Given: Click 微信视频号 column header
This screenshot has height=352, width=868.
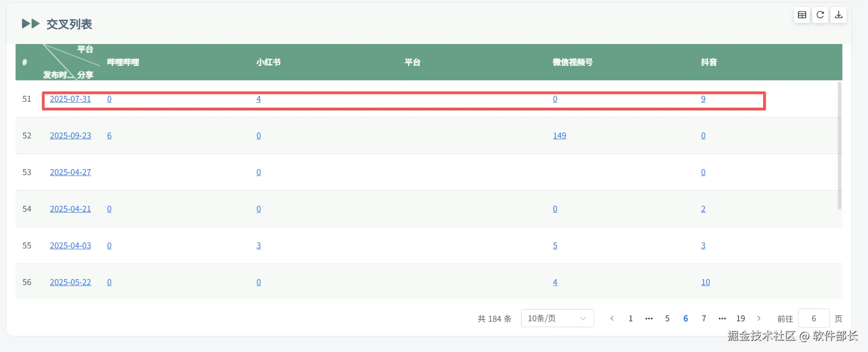Looking at the screenshot, I should click(x=573, y=62).
